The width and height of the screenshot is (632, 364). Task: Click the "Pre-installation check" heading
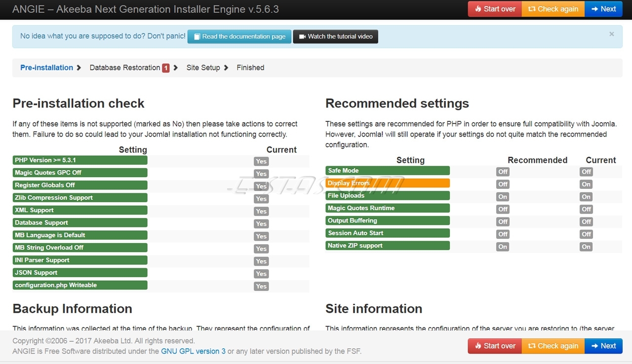point(79,104)
